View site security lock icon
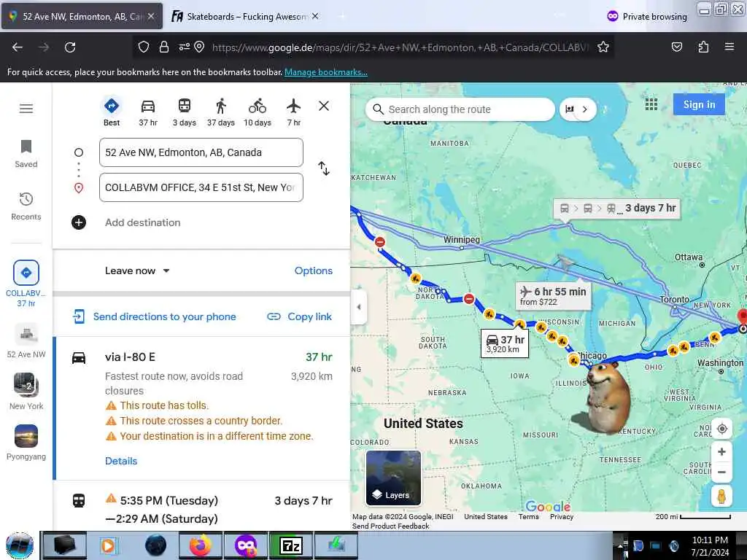Screen dimensions: 747x560 pos(164,47)
